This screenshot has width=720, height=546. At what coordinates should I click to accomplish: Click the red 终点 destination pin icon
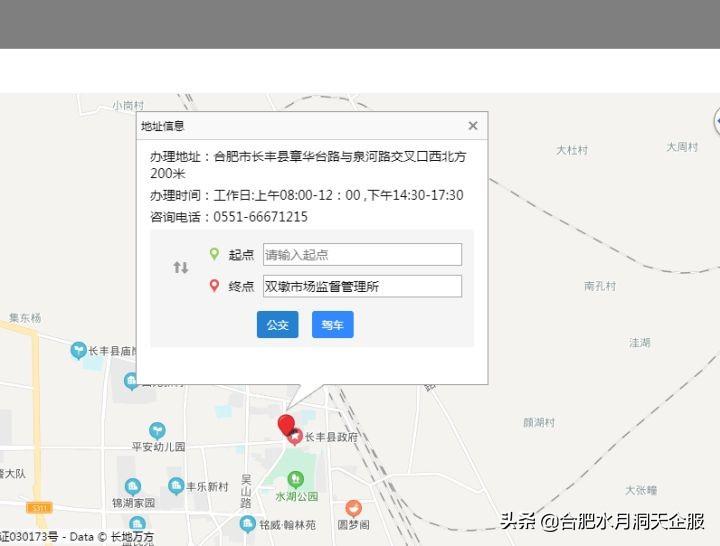click(x=214, y=286)
